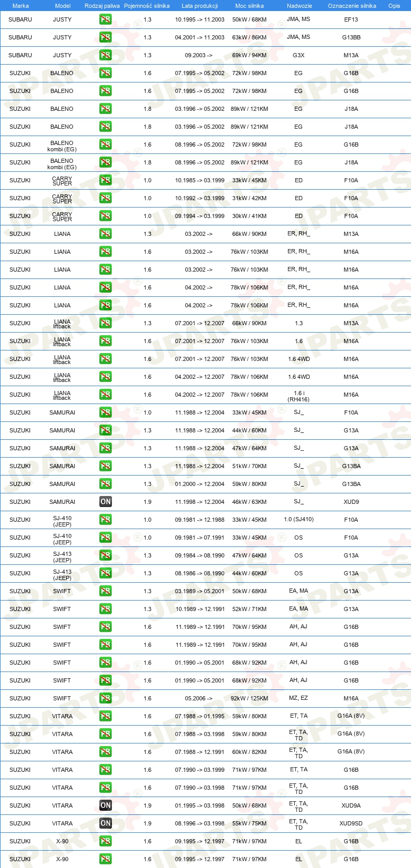Click the Opis column header
The height and width of the screenshot is (868, 411).
tap(394, 6)
